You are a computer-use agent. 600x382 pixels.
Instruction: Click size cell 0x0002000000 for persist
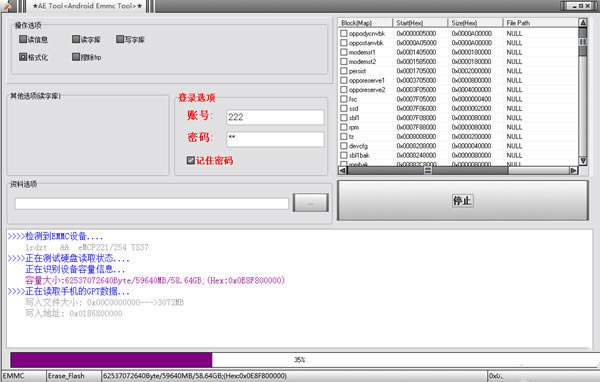[x=471, y=71]
